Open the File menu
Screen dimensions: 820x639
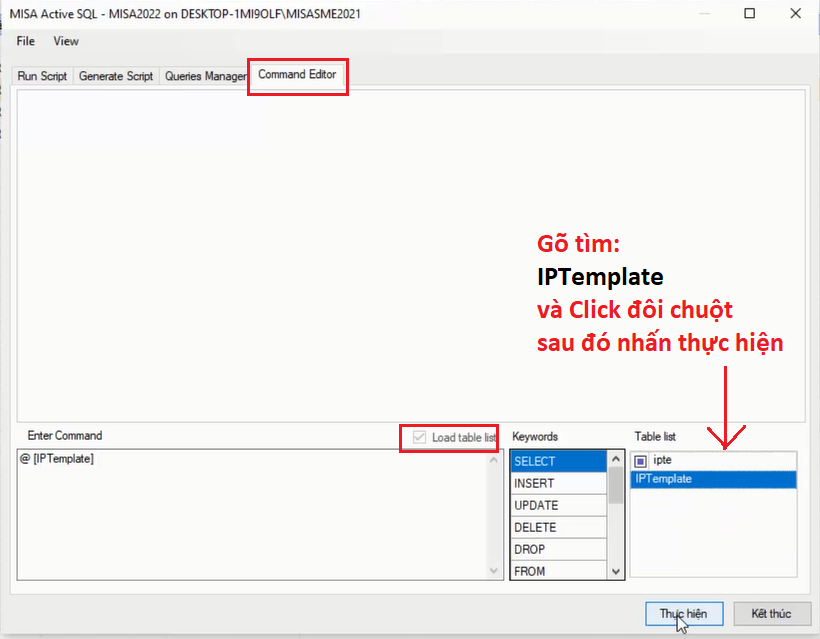[x=26, y=41]
